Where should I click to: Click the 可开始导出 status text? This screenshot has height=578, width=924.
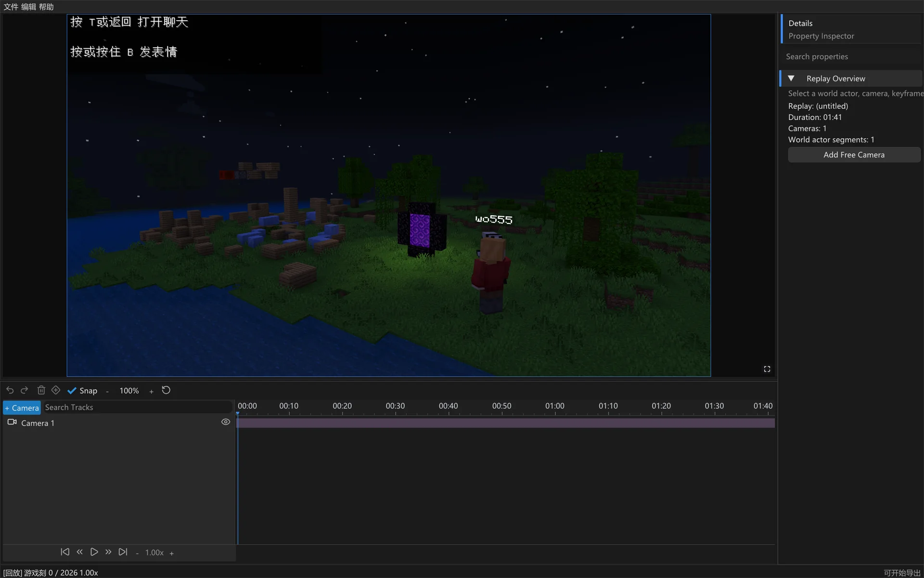coord(902,573)
